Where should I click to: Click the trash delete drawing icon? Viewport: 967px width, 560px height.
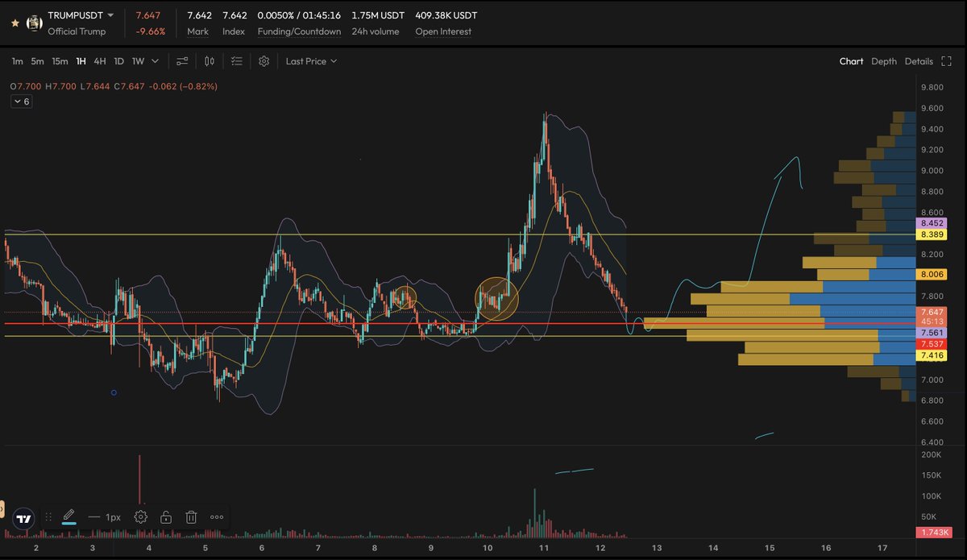pos(191,517)
